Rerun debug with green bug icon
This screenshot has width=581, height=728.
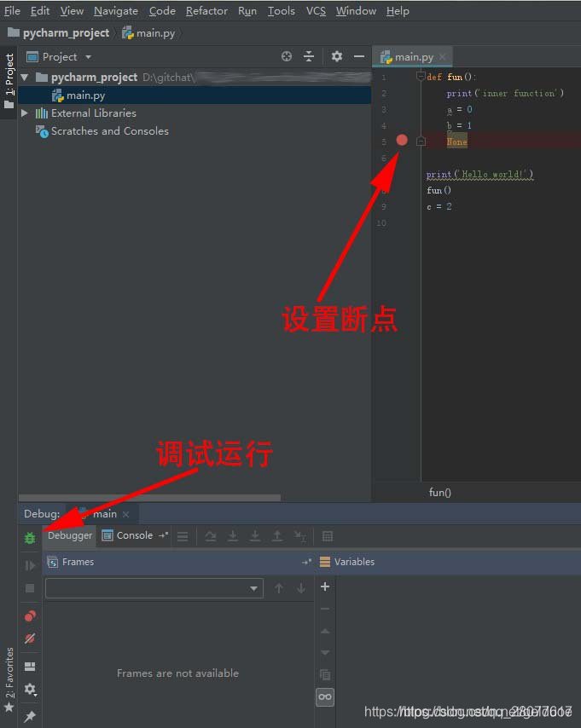click(x=30, y=538)
